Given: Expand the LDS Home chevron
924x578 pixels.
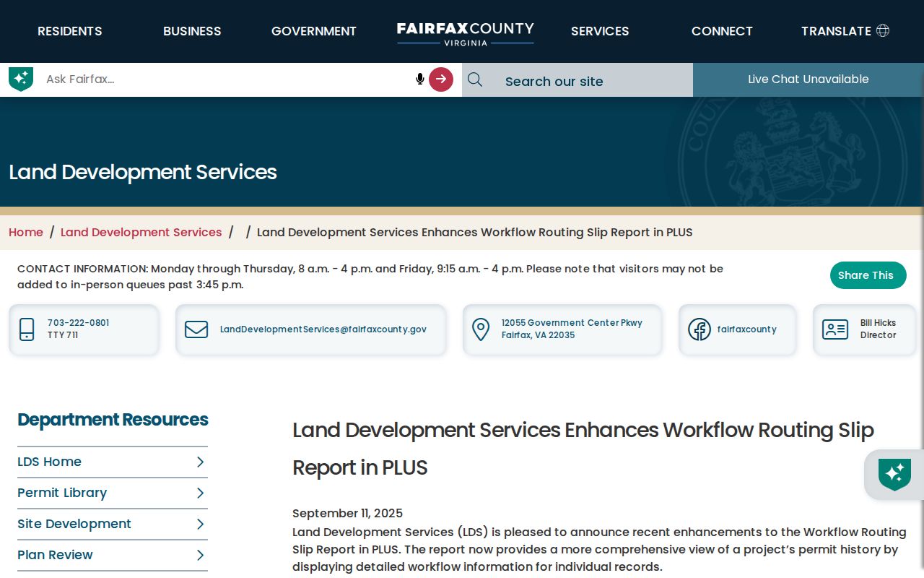Looking at the screenshot, I should click(x=201, y=462).
